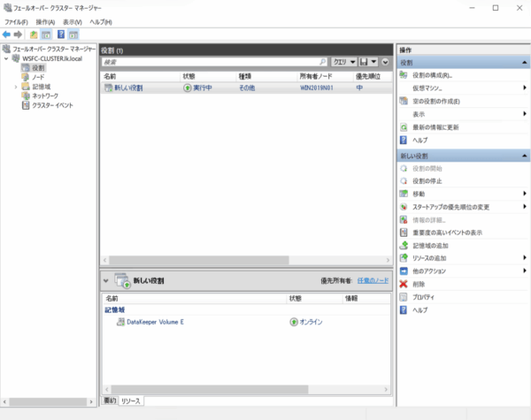Select クラスター イベント in the tree
The height and width of the screenshot is (420, 531).
[x=52, y=105]
